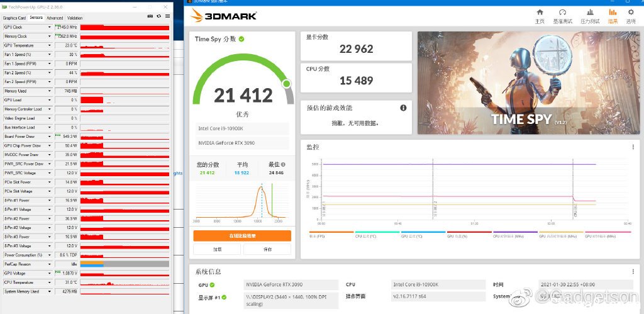Toggle blue GPU temperature legend swatch

coord(423,232)
